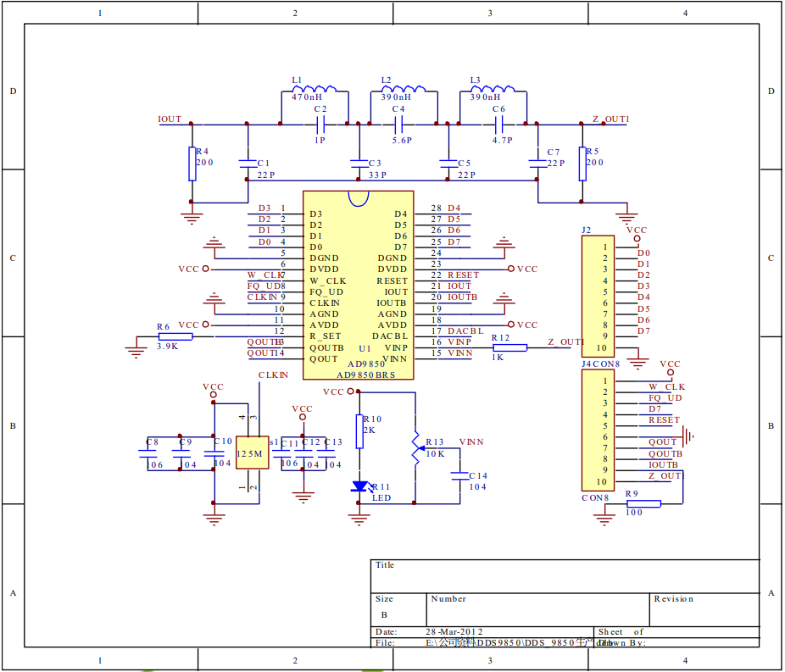Click the C14 capacitor symbol
The height and width of the screenshot is (672, 785).
[x=459, y=476]
